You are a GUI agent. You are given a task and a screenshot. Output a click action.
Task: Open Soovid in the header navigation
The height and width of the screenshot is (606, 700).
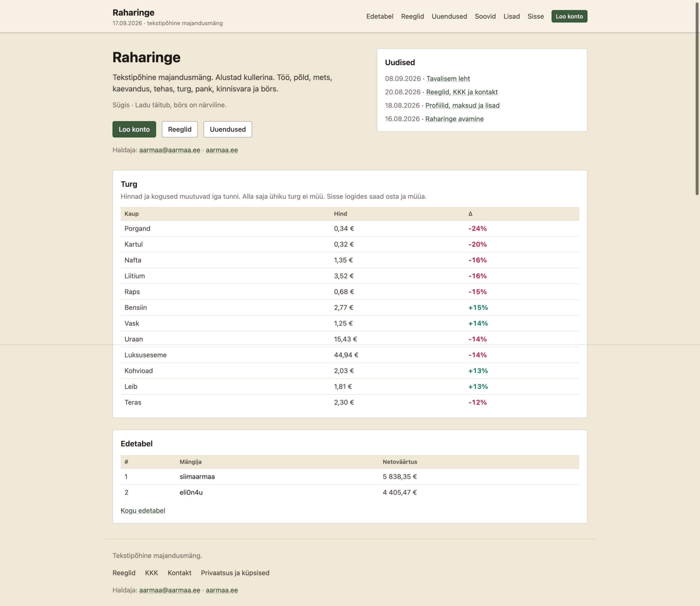pos(485,16)
